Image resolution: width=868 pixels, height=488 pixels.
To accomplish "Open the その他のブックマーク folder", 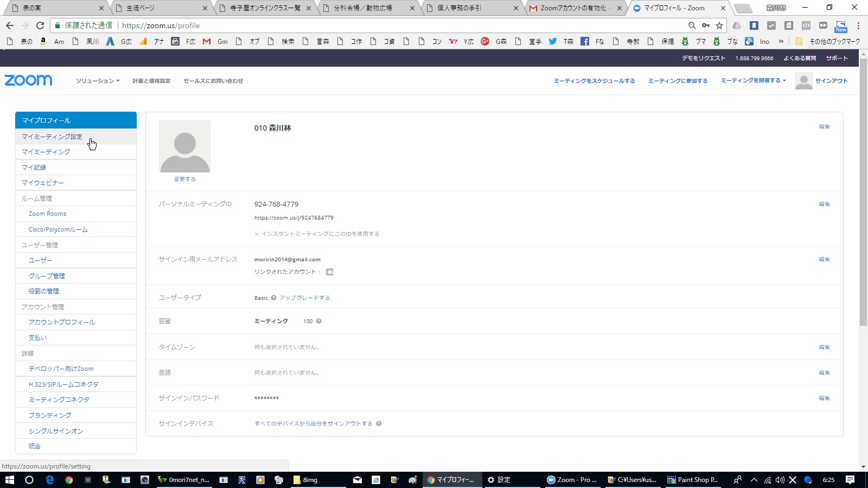I will tap(828, 41).
